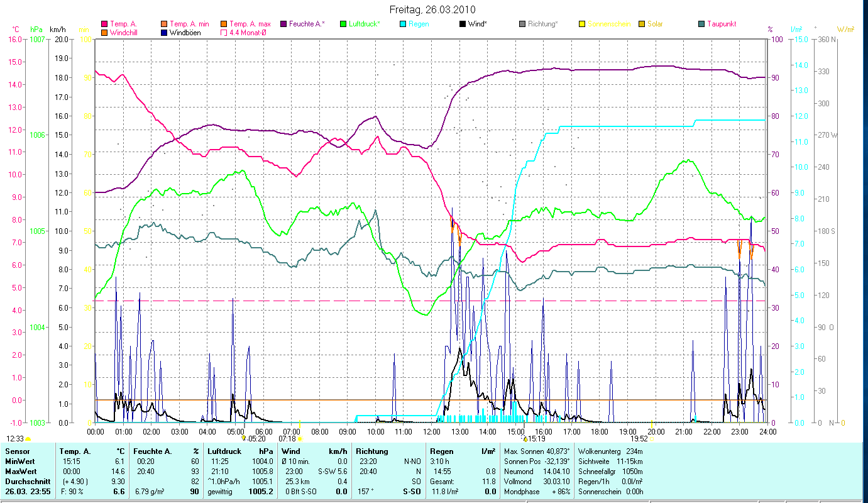Screen dimensions: 868x503
Task: Click current pressure value 1005.2
Action: pyautogui.click(x=260, y=491)
